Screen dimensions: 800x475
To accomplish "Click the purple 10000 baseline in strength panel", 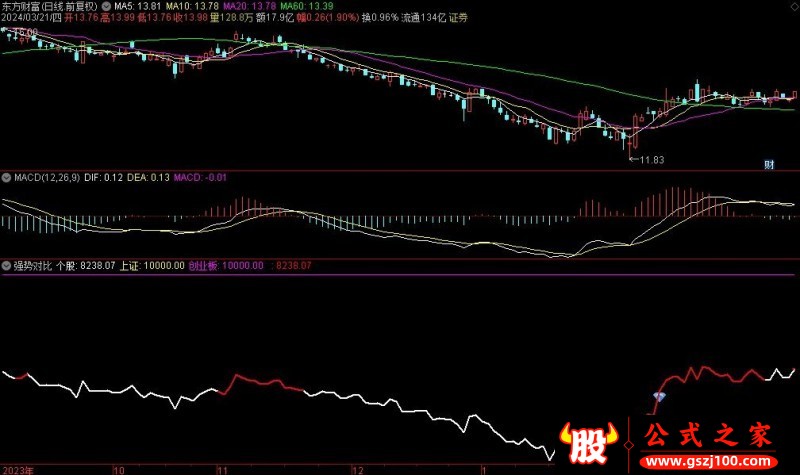I will tap(400, 275).
